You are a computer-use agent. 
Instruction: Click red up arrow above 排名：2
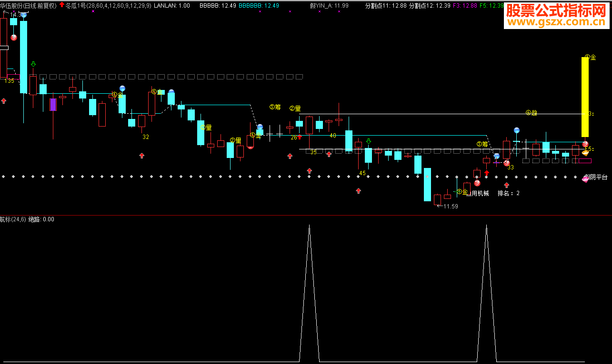506,185
